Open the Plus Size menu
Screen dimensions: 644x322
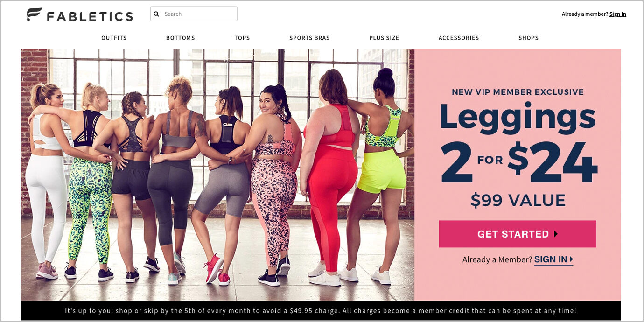pos(384,38)
